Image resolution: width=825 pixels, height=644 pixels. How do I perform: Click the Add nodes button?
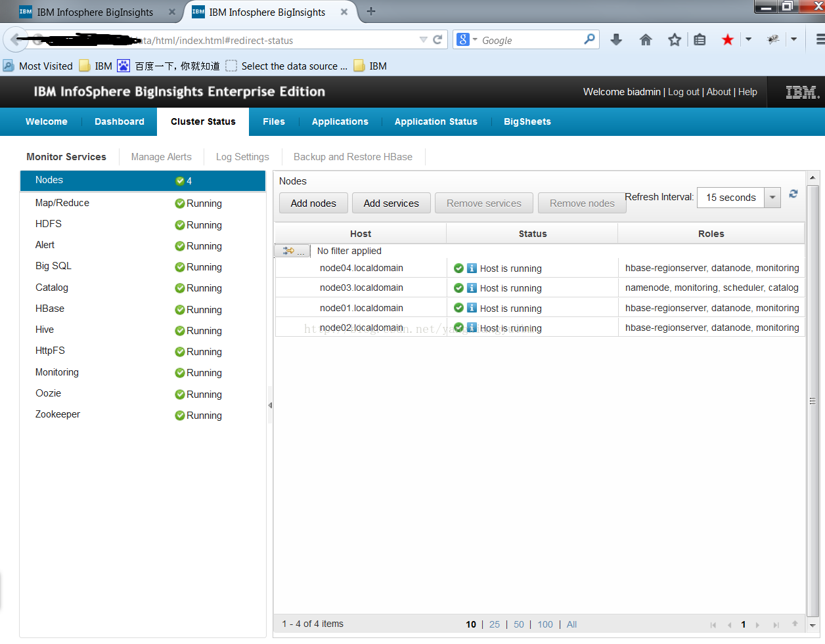click(313, 204)
